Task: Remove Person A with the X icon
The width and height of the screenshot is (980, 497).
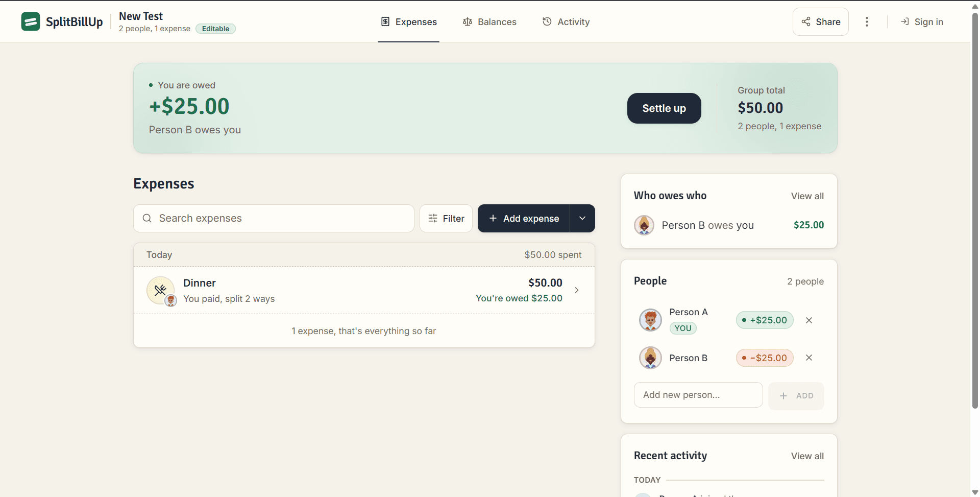Action: [809, 320]
